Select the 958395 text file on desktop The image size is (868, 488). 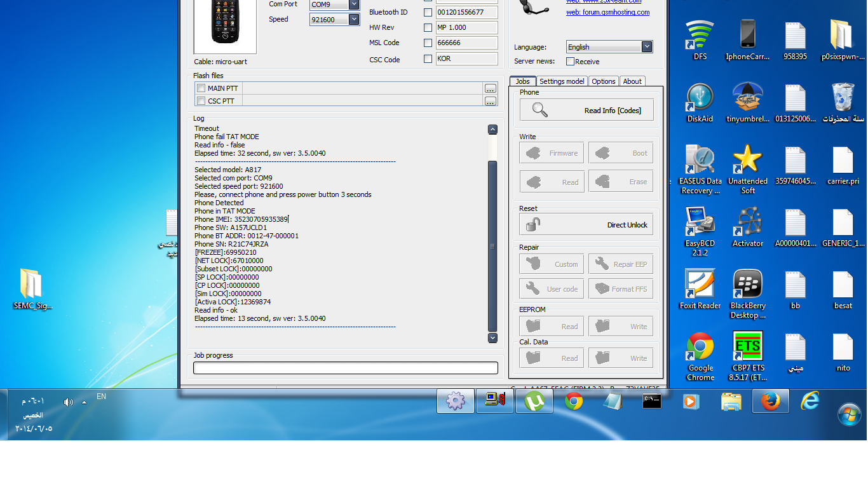click(x=796, y=39)
